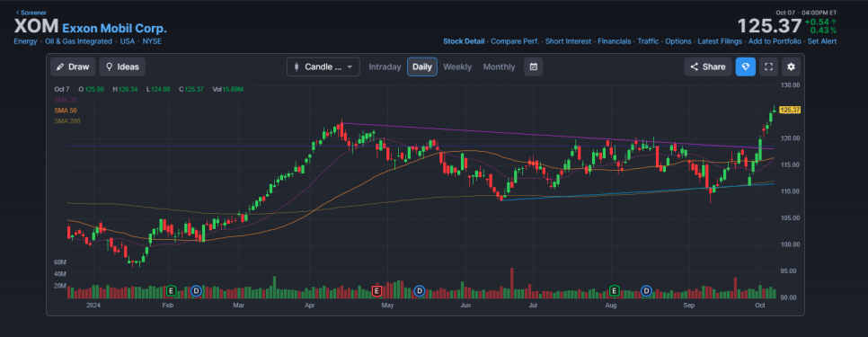868x337 pixels.
Task: Click the February earnings E marker
Action: pyautogui.click(x=171, y=290)
